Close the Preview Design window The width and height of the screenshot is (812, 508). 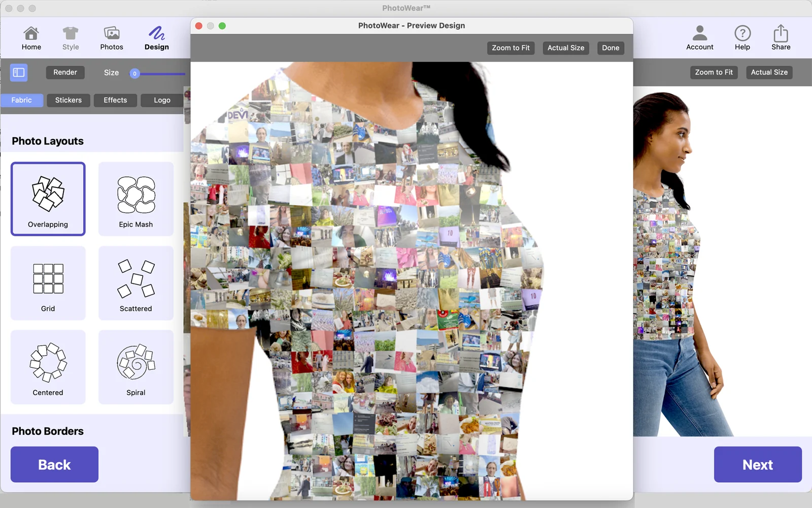point(199,26)
